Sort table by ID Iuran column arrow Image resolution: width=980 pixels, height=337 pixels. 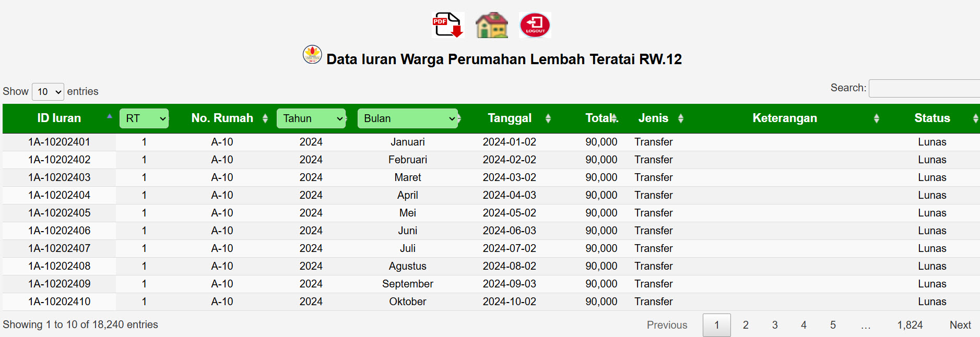pyautogui.click(x=110, y=117)
